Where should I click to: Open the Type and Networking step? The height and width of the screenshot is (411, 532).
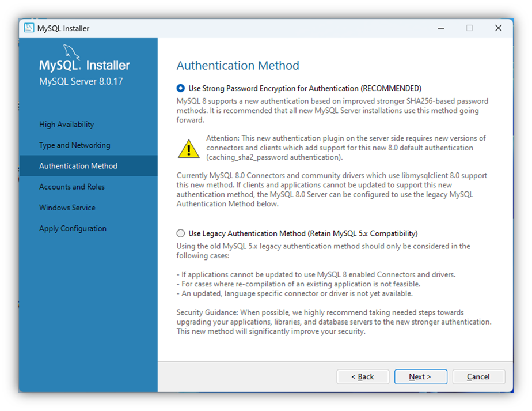coord(75,145)
